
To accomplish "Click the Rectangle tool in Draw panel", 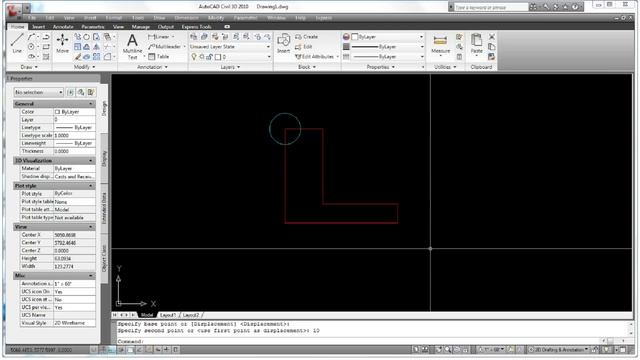I will 46,47.
